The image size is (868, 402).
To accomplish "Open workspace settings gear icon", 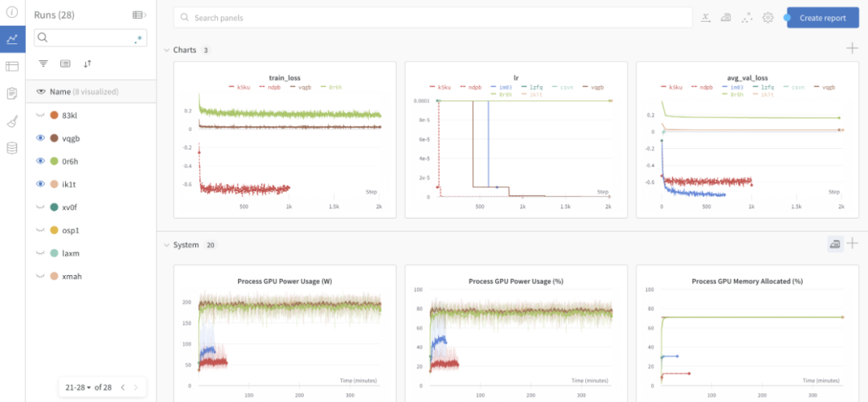I will [768, 18].
